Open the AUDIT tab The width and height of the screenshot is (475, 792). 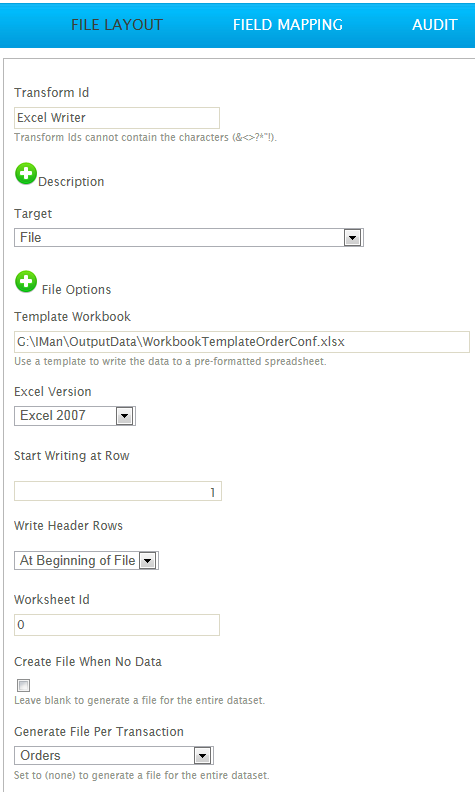(x=435, y=25)
